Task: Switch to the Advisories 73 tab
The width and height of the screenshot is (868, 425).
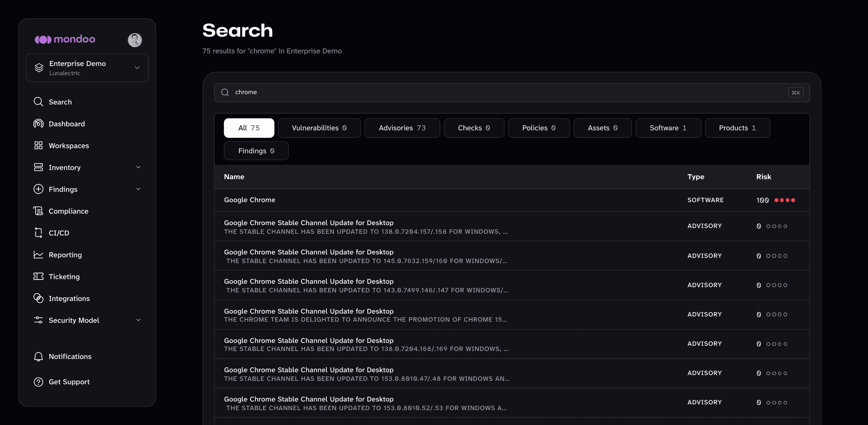Action: [402, 128]
